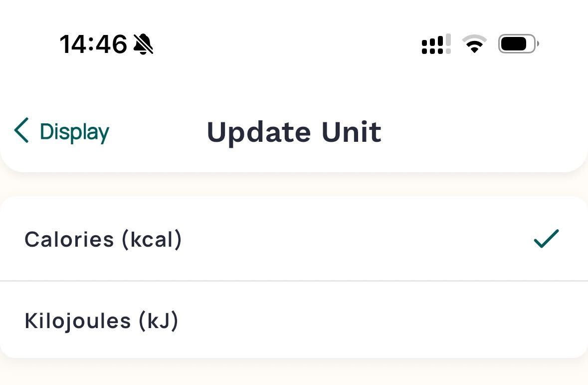The width and height of the screenshot is (588, 385).
Task: Tap the Wi-Fi status icon
Action: coord(474,44)
